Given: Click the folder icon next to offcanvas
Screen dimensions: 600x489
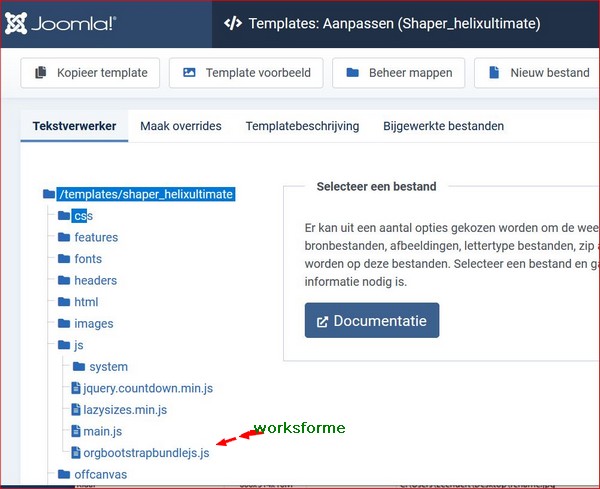Looking at the screenshot, I should pyautogui.click(x=64, y=474).
